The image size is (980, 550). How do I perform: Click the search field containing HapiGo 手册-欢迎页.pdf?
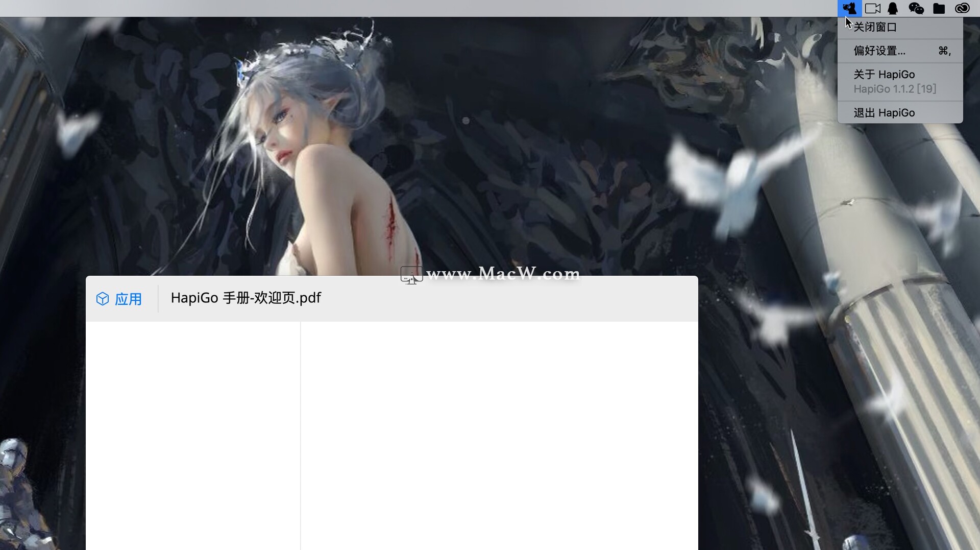(x=428, y=298)
